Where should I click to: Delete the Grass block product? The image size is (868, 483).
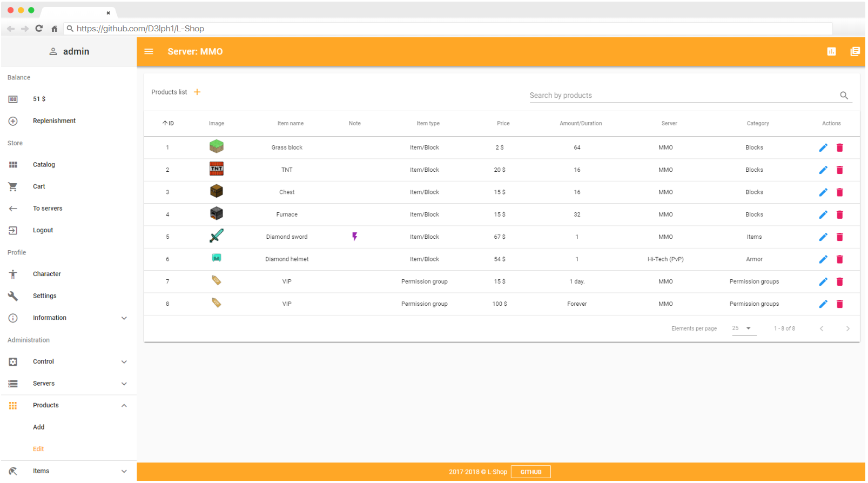(839, 147)
